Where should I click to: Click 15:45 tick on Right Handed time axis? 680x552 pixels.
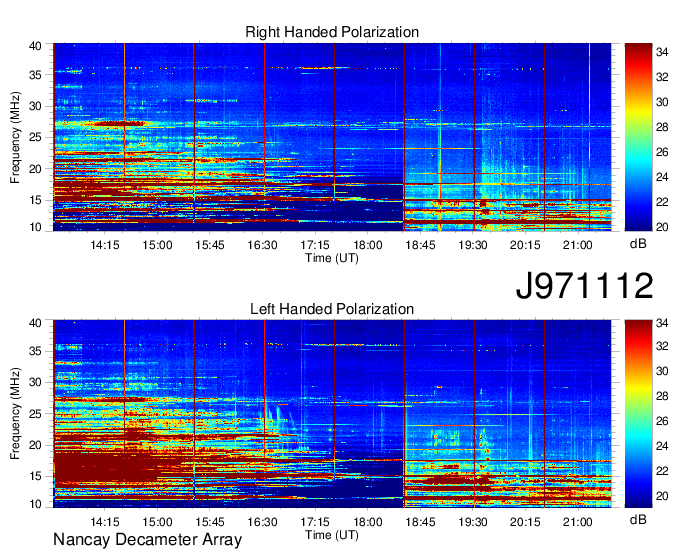(x=209, y=245)
